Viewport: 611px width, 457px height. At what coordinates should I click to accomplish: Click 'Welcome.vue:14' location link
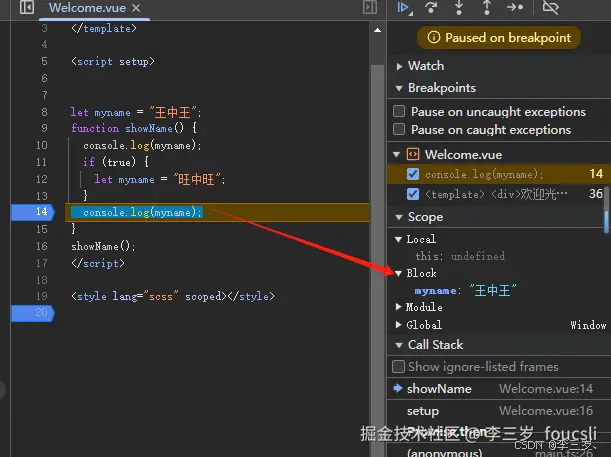tap(546, 389)
